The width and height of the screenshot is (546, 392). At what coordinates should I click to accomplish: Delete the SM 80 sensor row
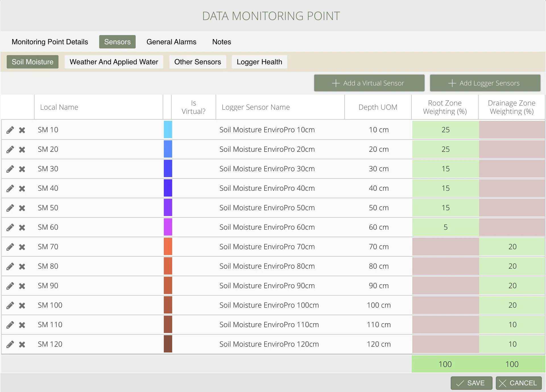[x=22, y=266]
